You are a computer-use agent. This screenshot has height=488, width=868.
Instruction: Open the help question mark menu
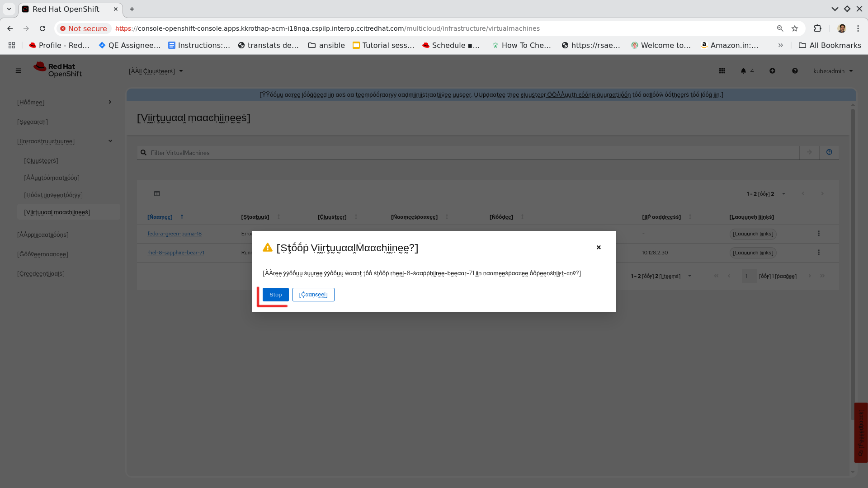(x=795, y=71)
